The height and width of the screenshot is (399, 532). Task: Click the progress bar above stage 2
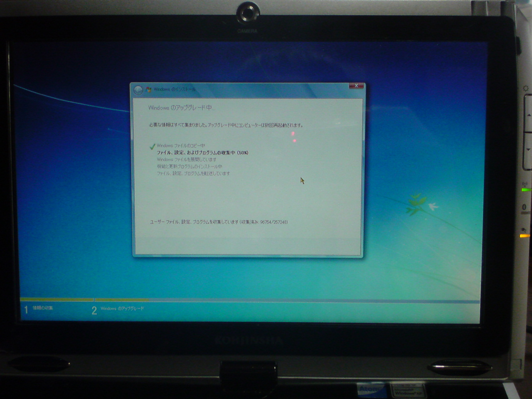tap(287, 300)
